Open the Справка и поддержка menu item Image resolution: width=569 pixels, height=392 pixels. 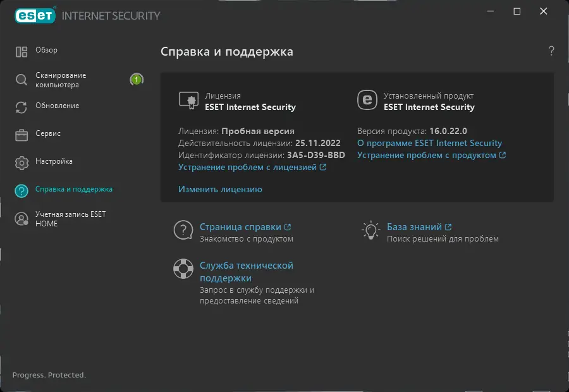coord(74,189)
